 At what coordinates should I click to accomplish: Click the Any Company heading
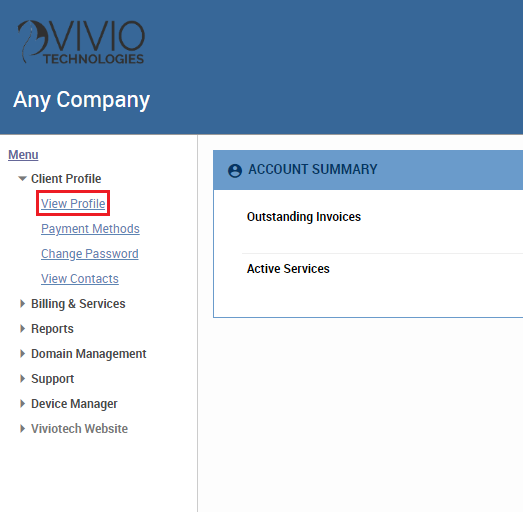(x=82, y=100)
